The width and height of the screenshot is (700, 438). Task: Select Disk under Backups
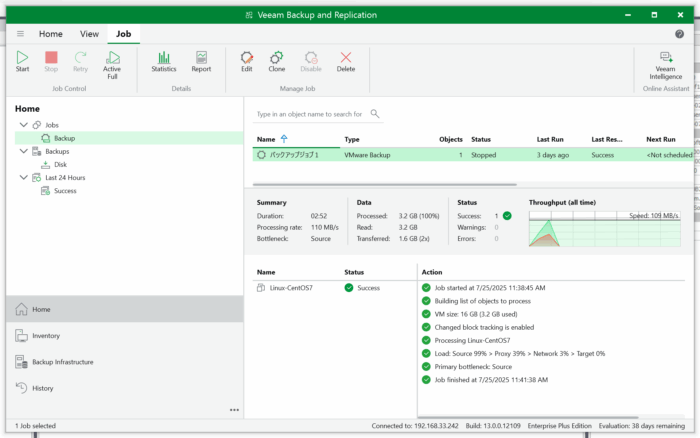pyautogui.click(x=60, y=165)
